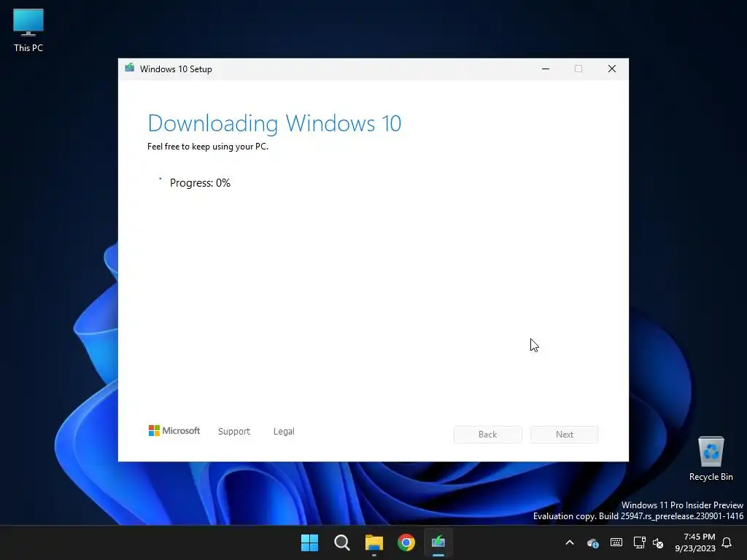Screen dimensions: 747x560
Task: Click the Microsoft logo
Action: pos(174,431)
